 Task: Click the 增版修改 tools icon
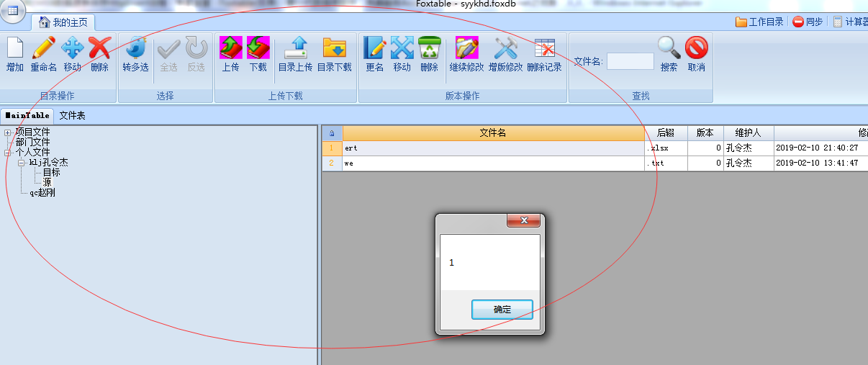point(505,48)
